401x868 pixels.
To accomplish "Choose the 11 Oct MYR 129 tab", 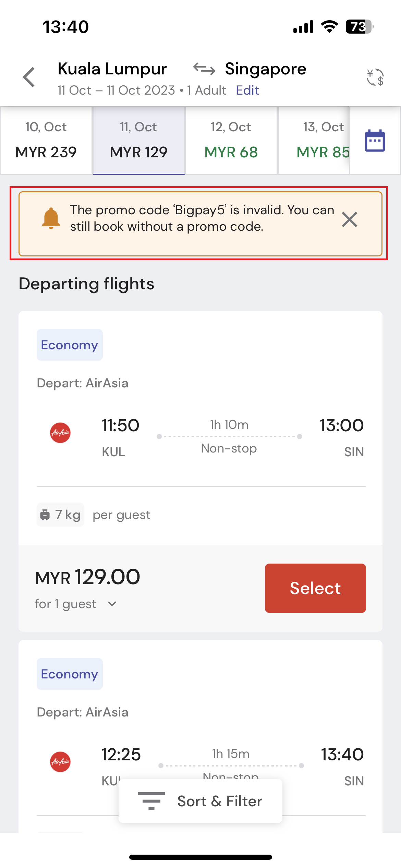I will tap(138, 140).
